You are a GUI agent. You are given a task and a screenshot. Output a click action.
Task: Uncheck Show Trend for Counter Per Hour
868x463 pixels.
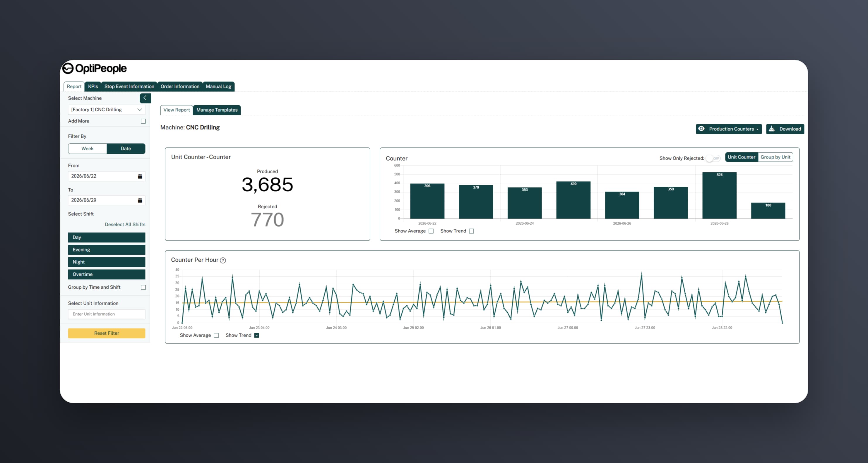click(x=256, y=335)
